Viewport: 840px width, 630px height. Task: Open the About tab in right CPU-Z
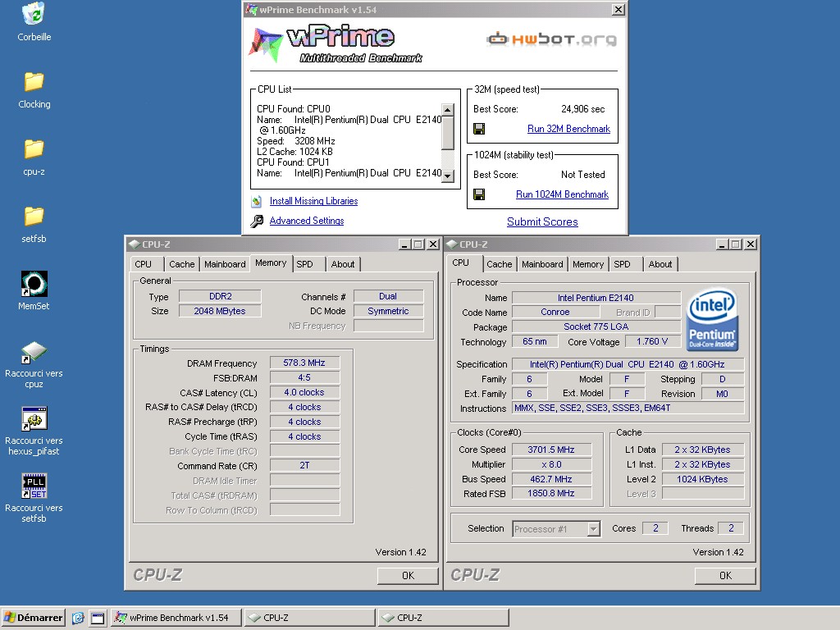tap(660, 264)
